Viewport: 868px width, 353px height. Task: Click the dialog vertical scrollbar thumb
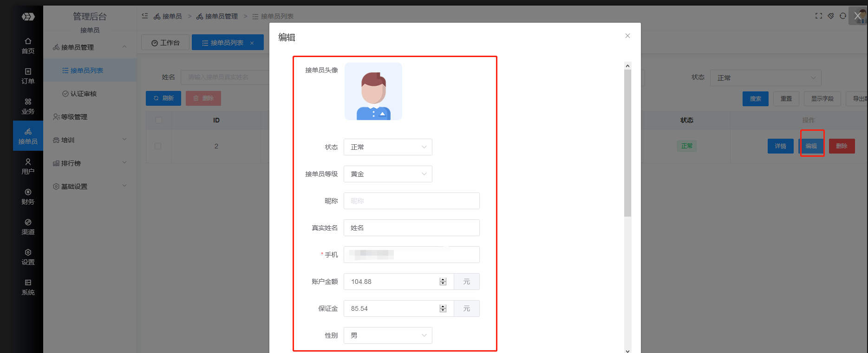(628, 143)
